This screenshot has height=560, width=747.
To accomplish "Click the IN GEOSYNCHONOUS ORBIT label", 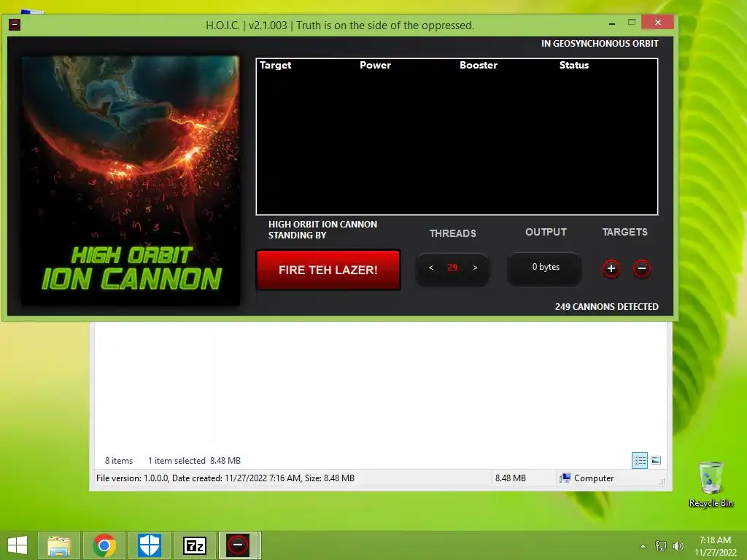I will (600, 43).
